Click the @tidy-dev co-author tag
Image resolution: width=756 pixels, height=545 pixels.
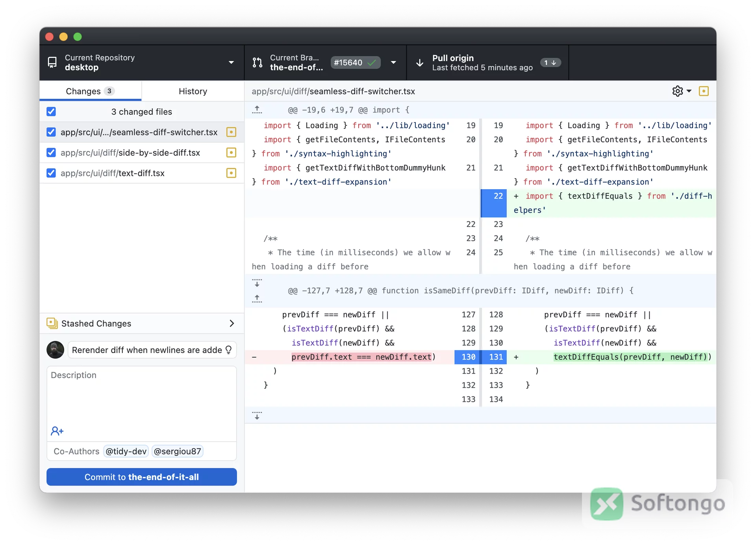click(126, 451)
